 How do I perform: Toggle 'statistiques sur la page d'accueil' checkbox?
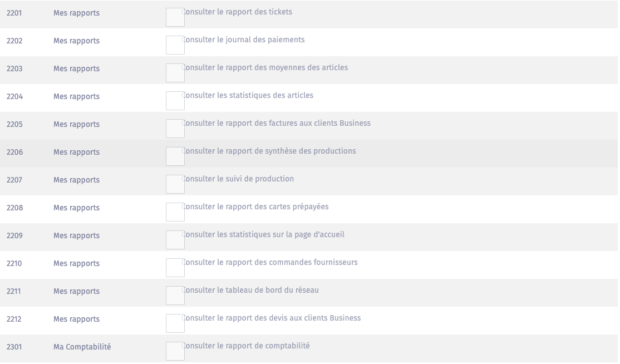coord(175,240)
